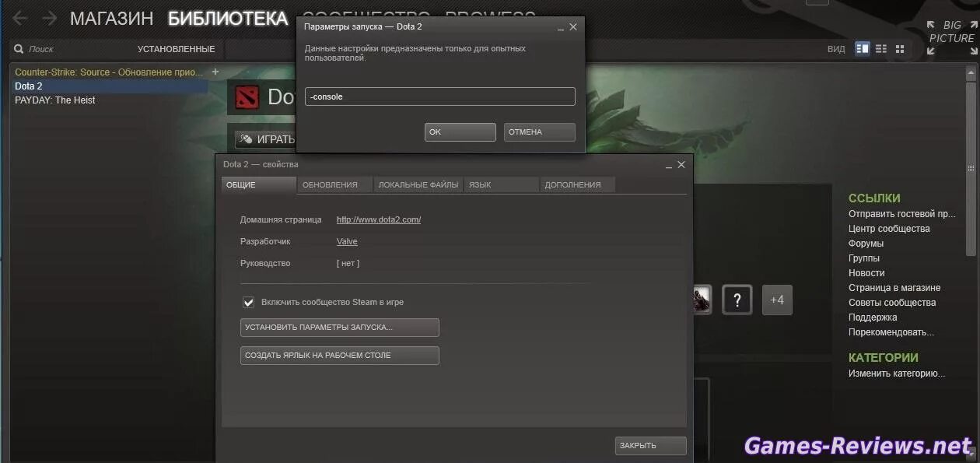
Task: Open the Новости link
Action: click(x=866, y=273)
